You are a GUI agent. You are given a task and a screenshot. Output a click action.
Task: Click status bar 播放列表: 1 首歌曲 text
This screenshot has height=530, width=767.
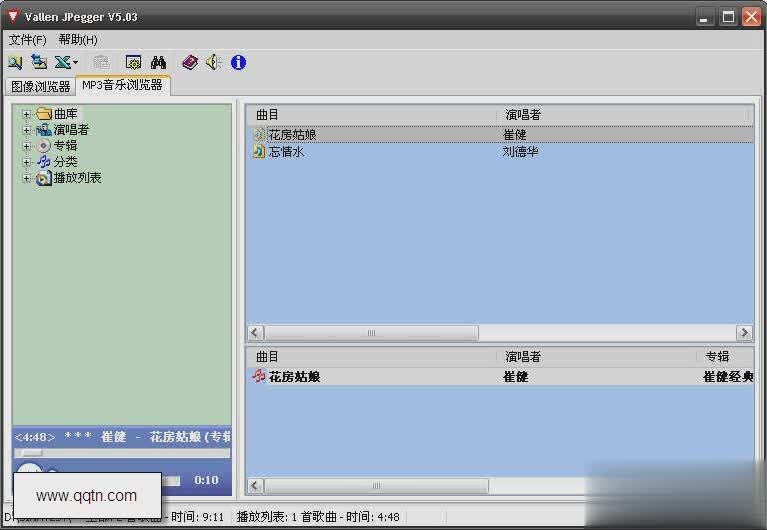(287, 517)
